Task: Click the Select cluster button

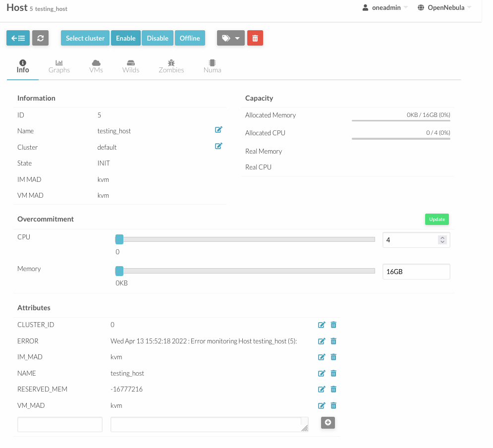Action: (x=85, y=38)
